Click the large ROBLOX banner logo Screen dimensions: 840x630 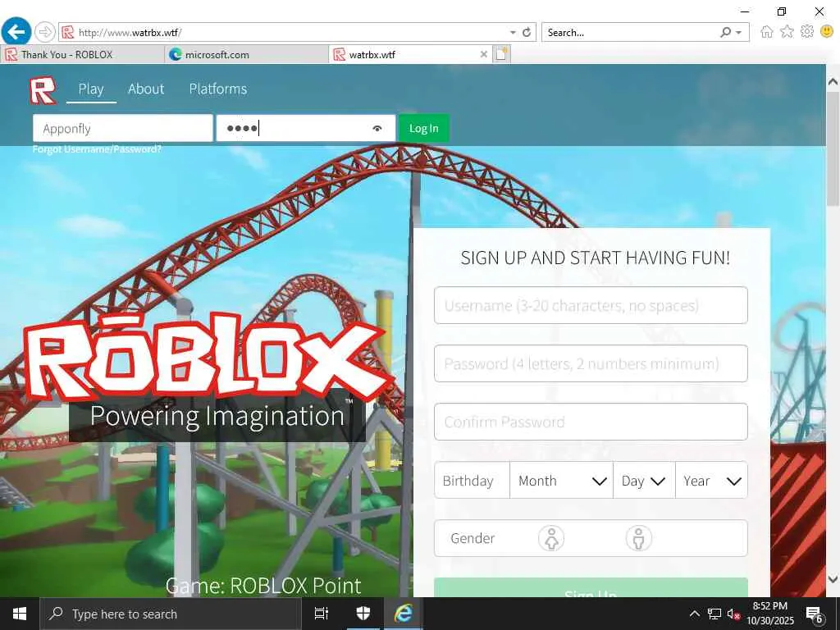pos(206,356)
